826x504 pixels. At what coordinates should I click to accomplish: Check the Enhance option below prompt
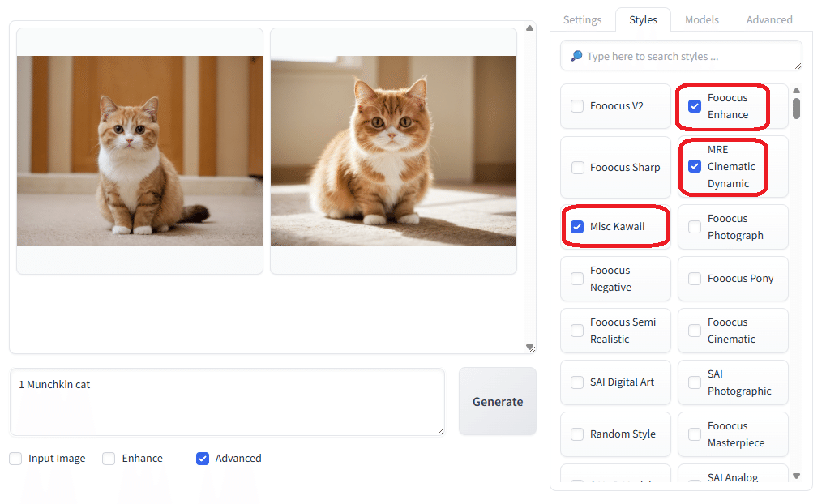coord(109,459)
